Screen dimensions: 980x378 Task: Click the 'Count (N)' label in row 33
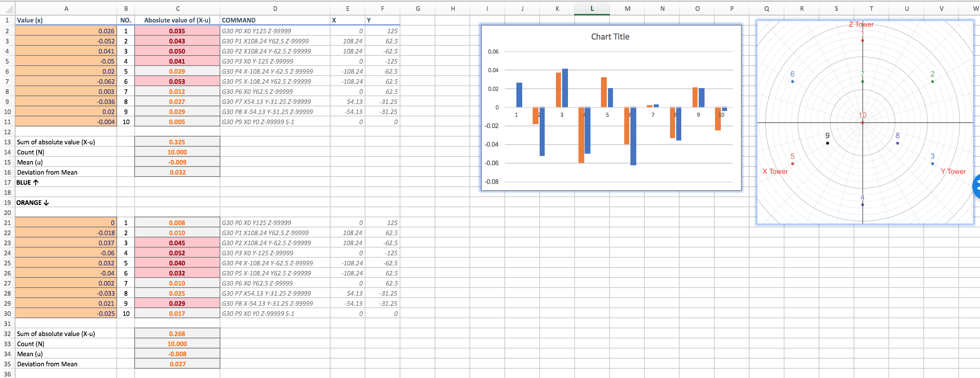[x=31, y=344]
